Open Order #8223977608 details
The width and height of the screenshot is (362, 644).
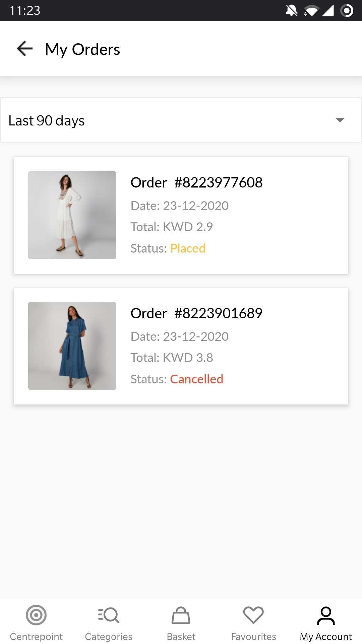point(196,182)
